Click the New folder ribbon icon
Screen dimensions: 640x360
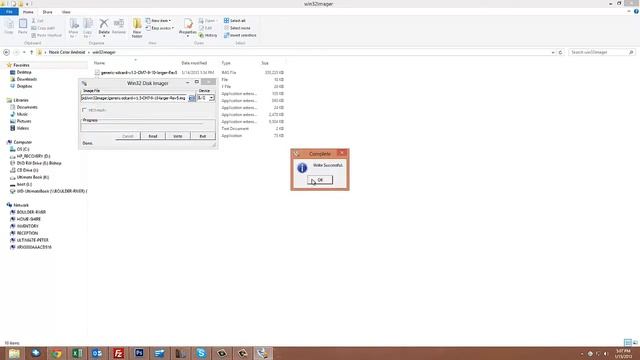(137, 28)
